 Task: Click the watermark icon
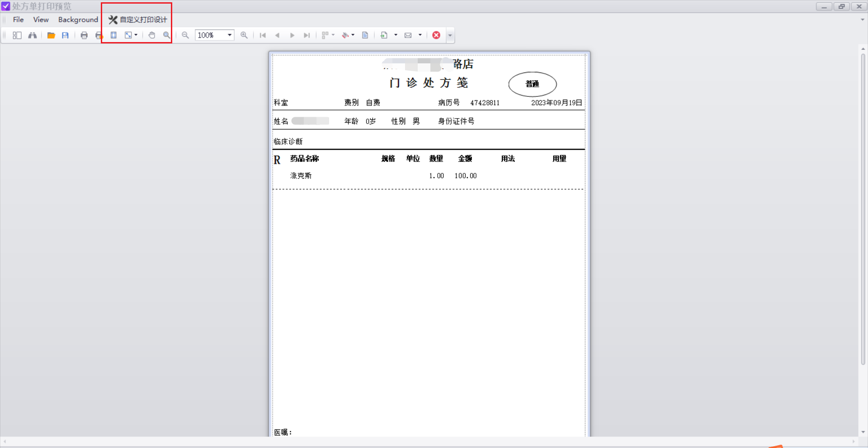(x=365, y=35)
